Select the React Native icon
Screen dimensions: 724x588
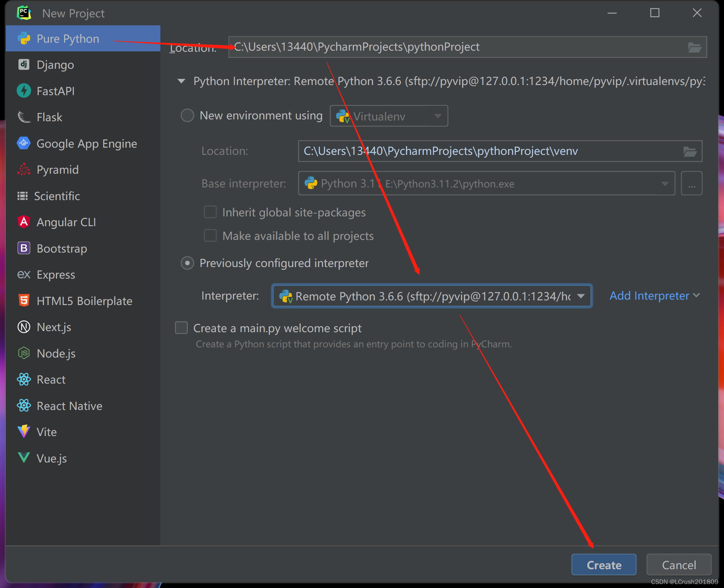(24, 406)
